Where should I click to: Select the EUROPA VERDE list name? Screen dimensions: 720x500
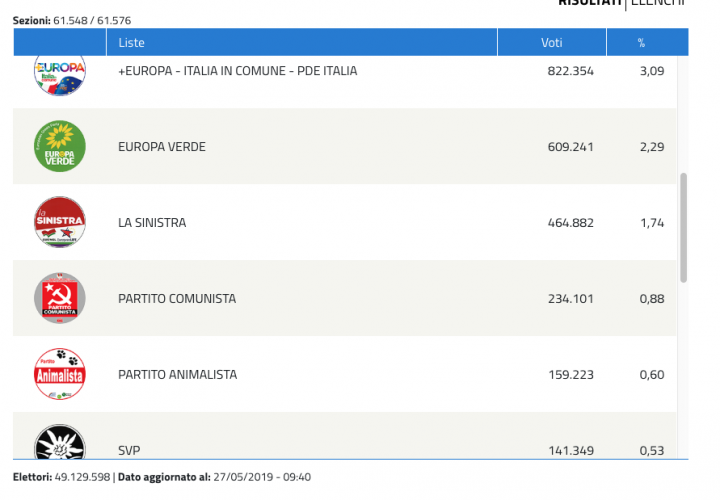tap(161, 147)
